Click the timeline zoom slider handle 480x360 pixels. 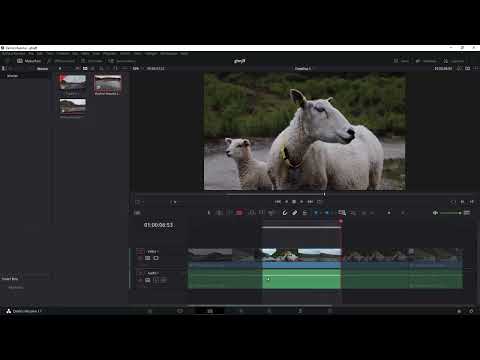[389, 212]
